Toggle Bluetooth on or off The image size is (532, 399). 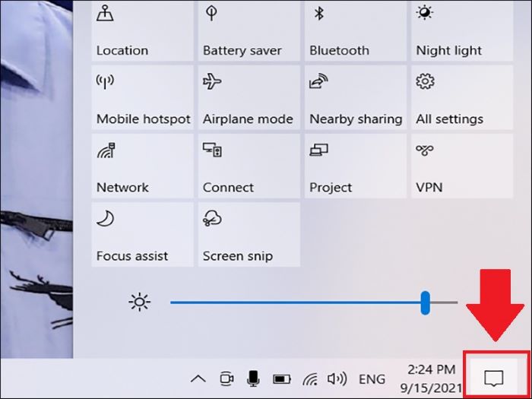pyautogui.click(x=356, y=30)
